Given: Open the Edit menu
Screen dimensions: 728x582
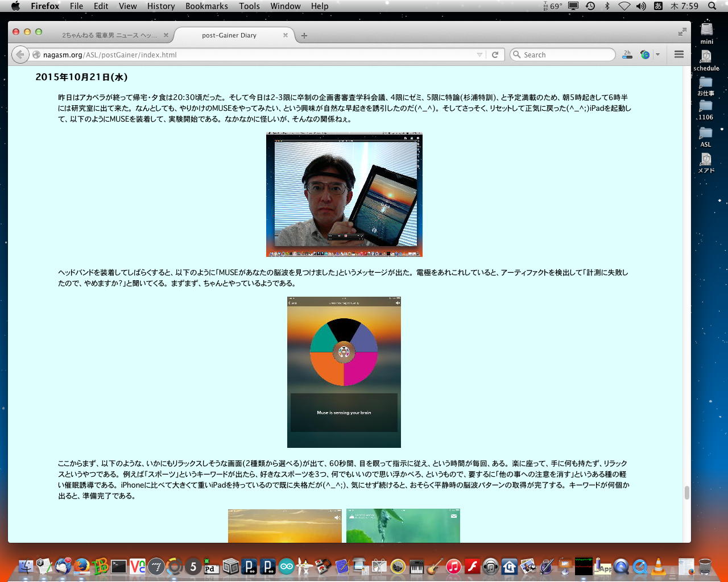Looking at the screenshot, I should click(101, 6).
